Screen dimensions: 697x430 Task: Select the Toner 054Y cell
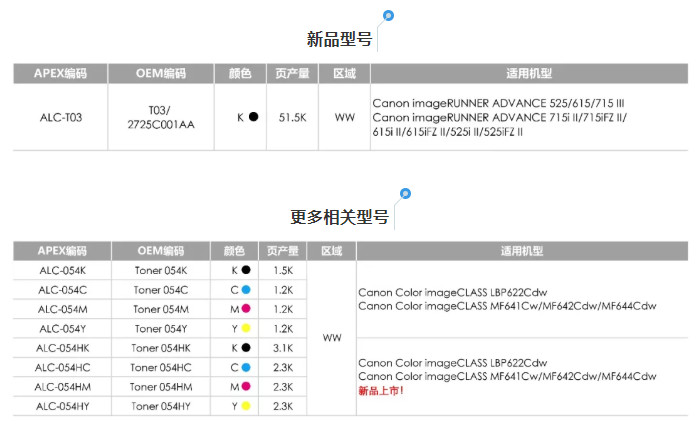click(x=161, y=329)
